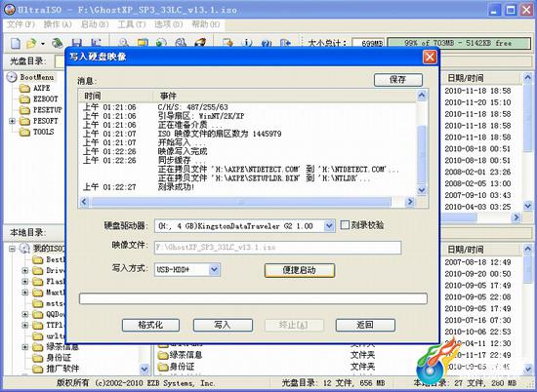Click the greyed 终止[A] button
Screen dimensions: 537x392
[294, 325]
